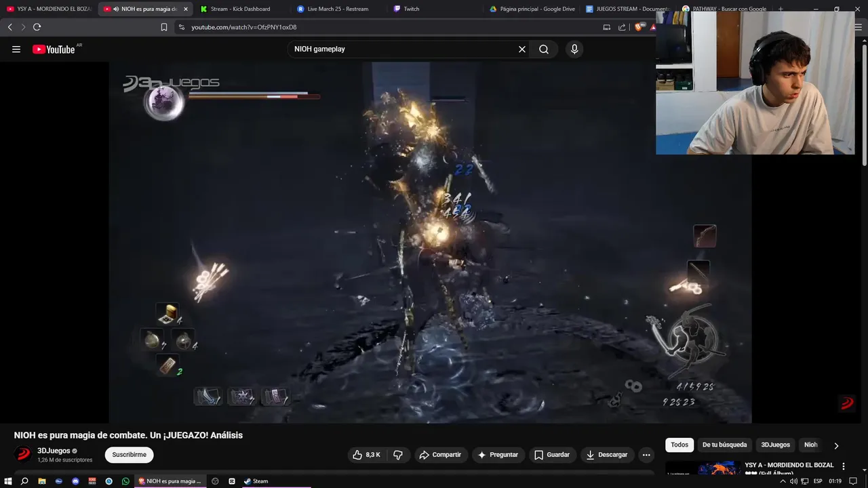Open site settings icon beside URL
This screenshot has height=488, width=868.
point(181,27)
